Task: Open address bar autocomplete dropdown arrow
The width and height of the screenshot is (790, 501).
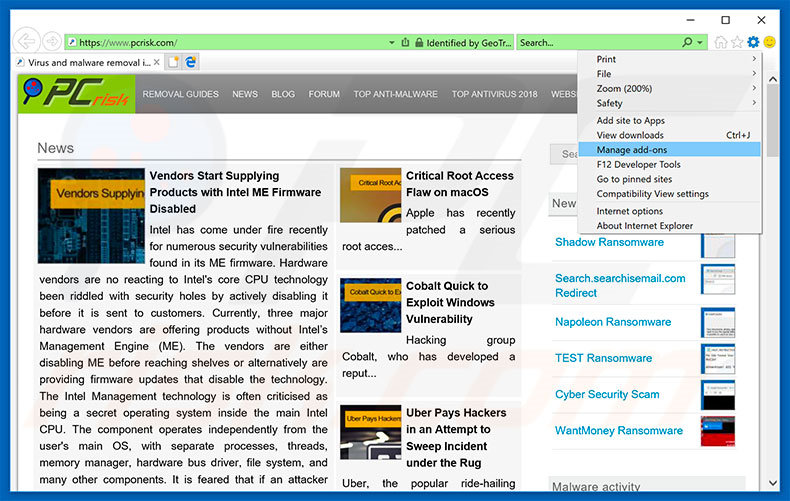Action: pos(391,43)
